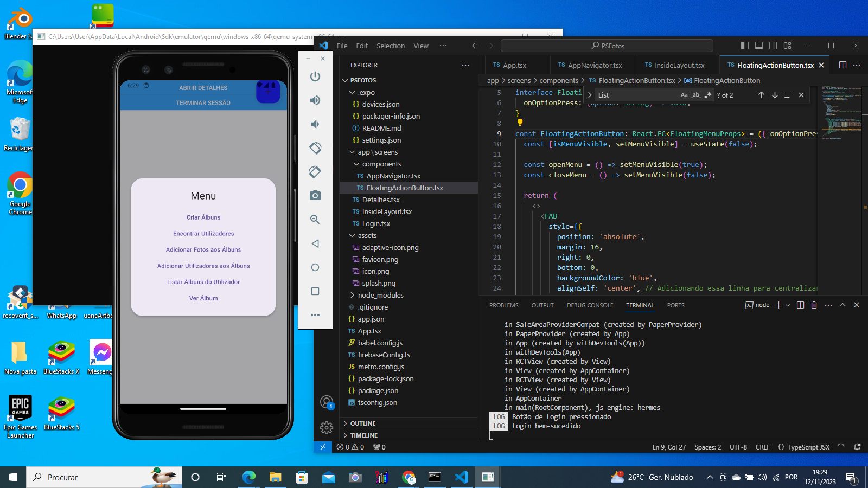Screen dimensions: 868x488
Task: Switch to DEBUG CONSOLE panel tab
Action: (590, 305)
